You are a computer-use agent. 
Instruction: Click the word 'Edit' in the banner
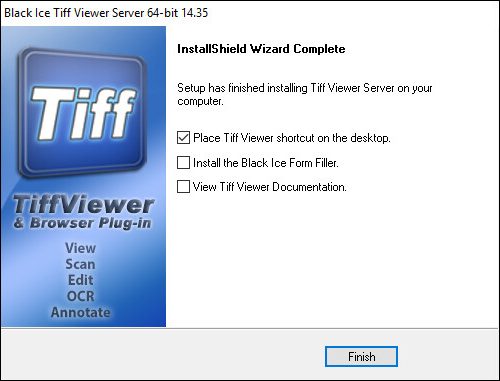pos(80,280)
